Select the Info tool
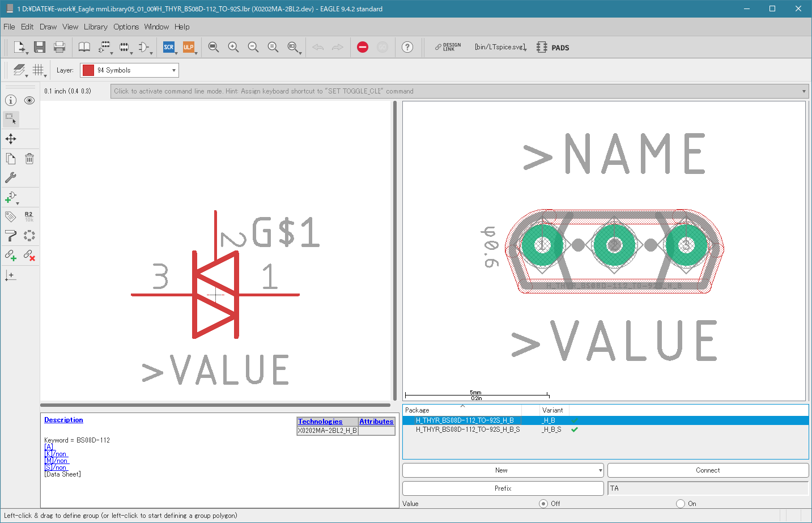 point(11,100)
